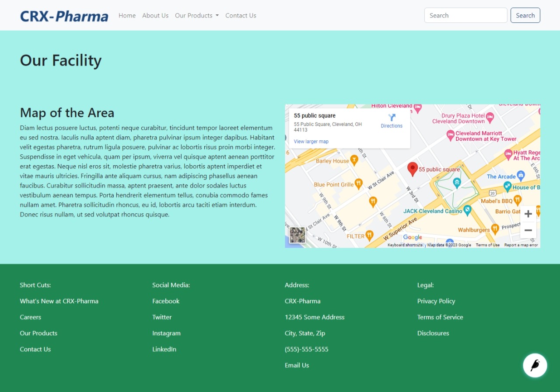Click the View larger map link
560x392 pixels.
click(311, 142)
